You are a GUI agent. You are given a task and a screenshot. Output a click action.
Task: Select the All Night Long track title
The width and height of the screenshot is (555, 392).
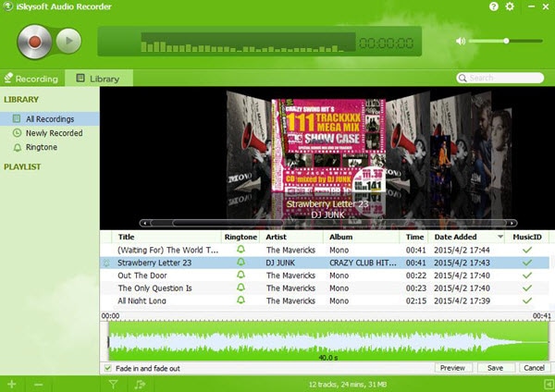click(x=142, y=301)
